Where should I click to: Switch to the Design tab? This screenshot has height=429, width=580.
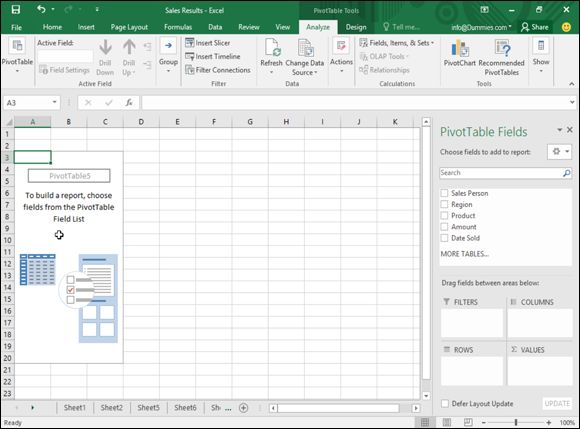[x=356, y=27]
